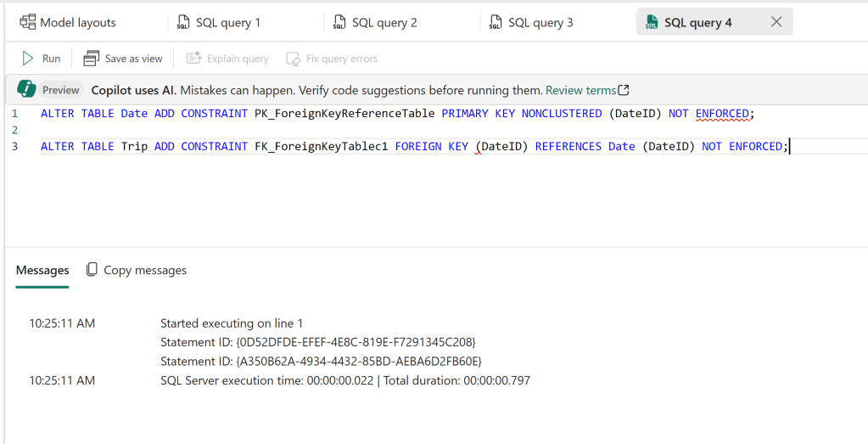Click the Preview badge in Copilot banner
The height and width of the screenshot is (444, 868).
(61, 90)
